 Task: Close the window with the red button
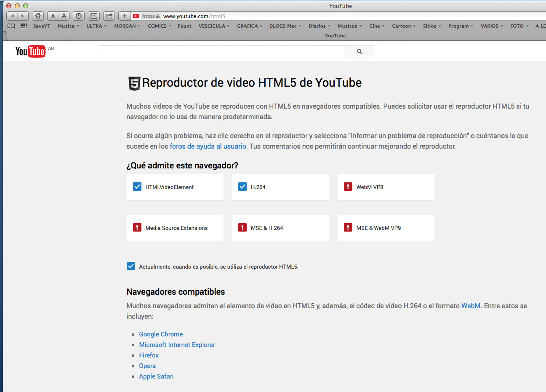(9, 6)
